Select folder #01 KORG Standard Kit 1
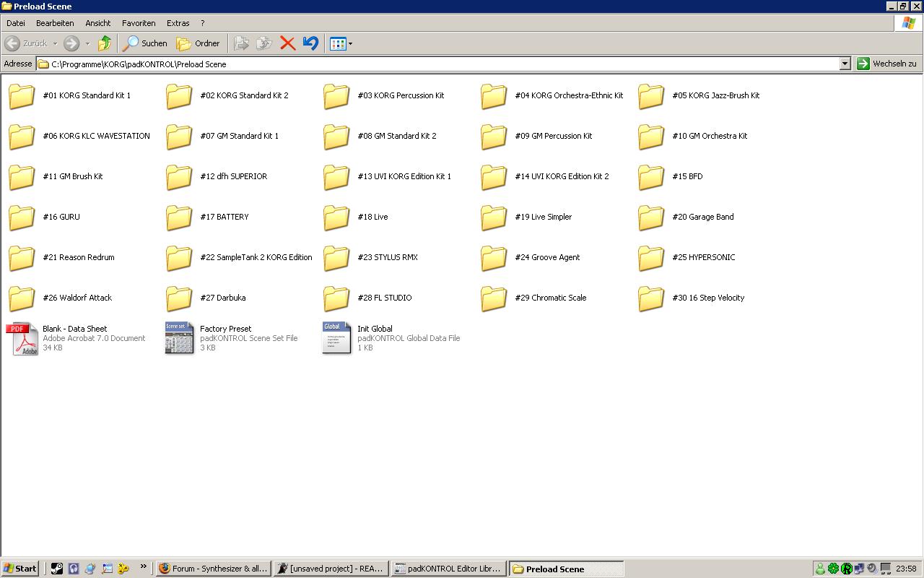 tap(70, 95)
